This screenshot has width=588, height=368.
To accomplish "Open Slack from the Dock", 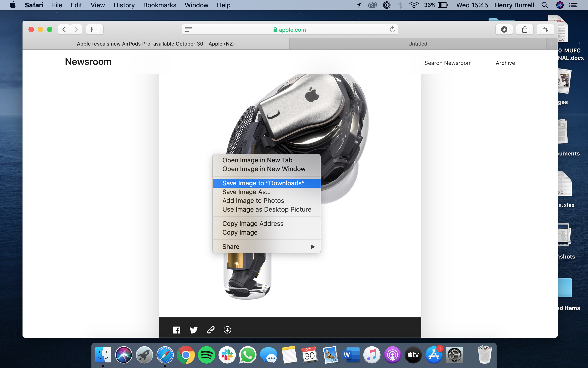I will (x=227, y=355).
